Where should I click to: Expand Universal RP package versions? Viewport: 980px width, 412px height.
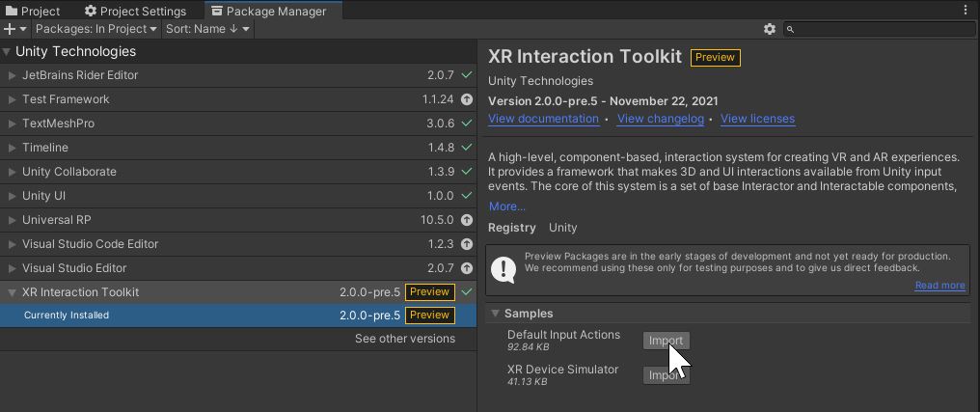coord(12,220)
